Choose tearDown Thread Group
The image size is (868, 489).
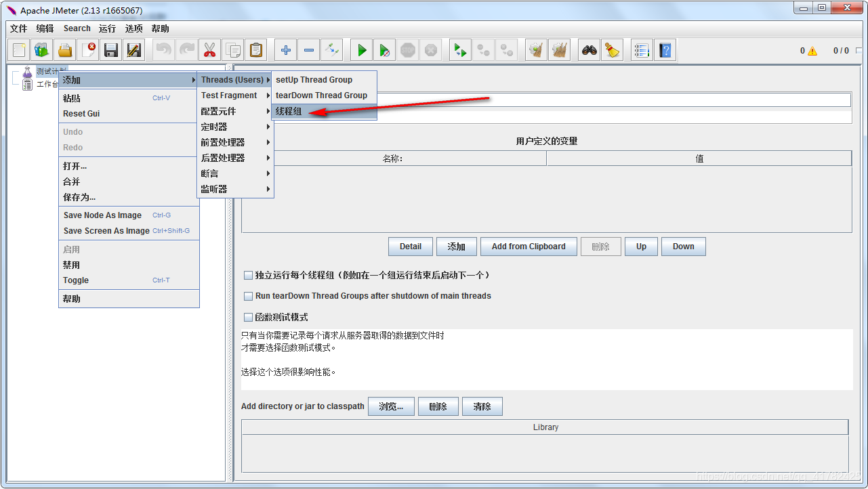(x=324, y=95)
